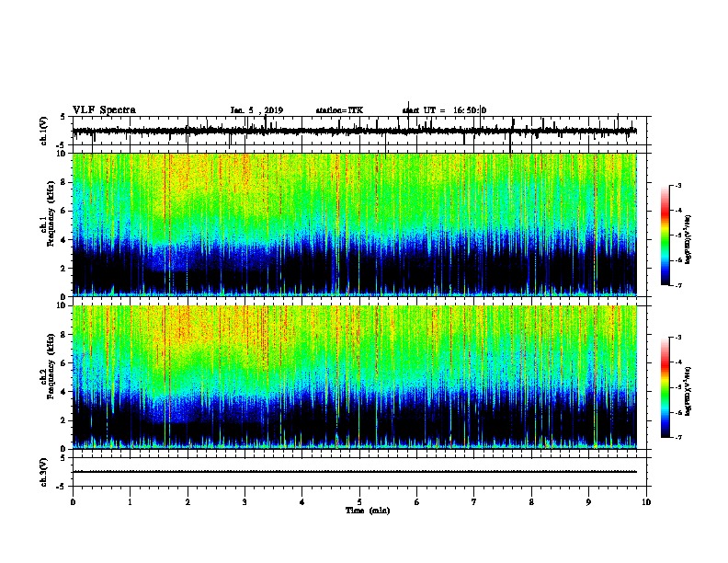Viewport: 728px width, 563px height.
Task: Click the "8" kHz tick of ch.1 spectrogram
Action: (64, 182)
